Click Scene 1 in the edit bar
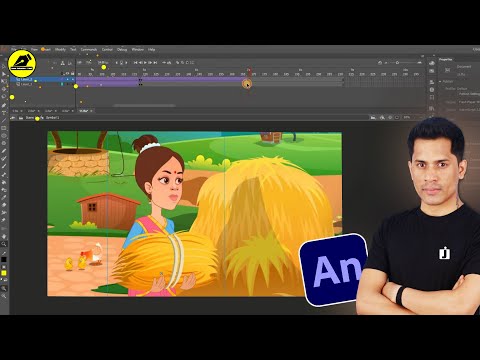The height and width of the screenshot is (360, 480). (30, 118)
